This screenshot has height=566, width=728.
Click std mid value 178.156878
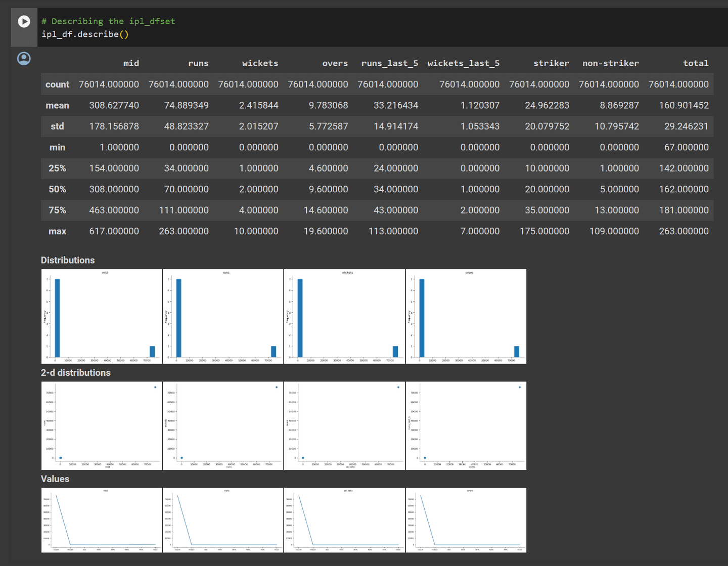point(114,126)
